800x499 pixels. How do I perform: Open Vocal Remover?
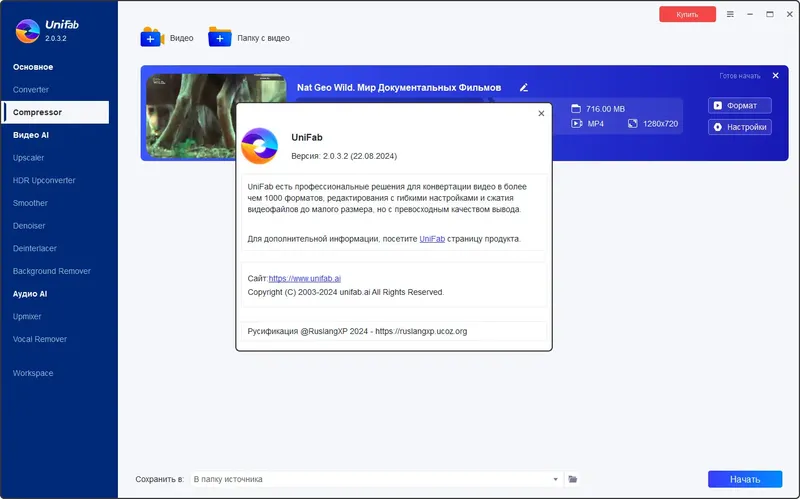pos(40,339)
